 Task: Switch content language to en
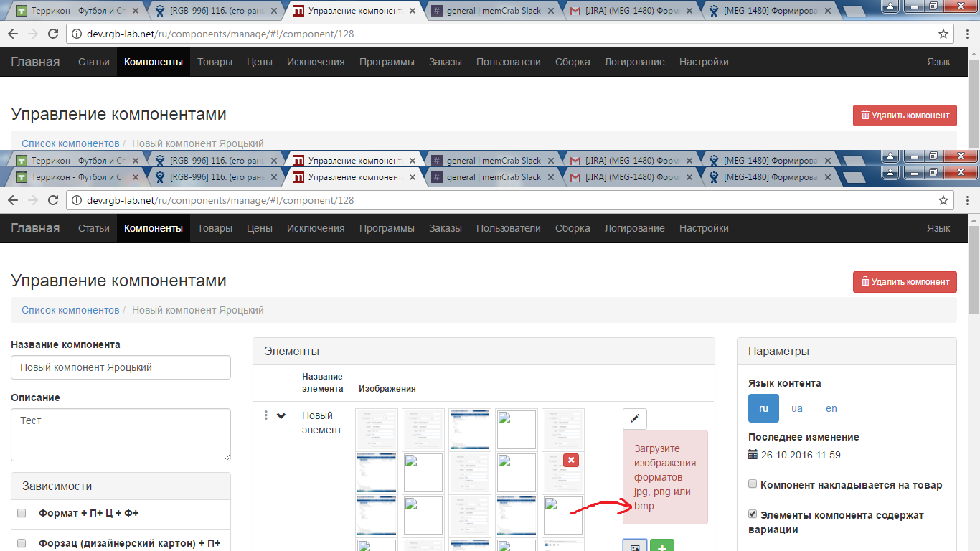click(831, 408)
